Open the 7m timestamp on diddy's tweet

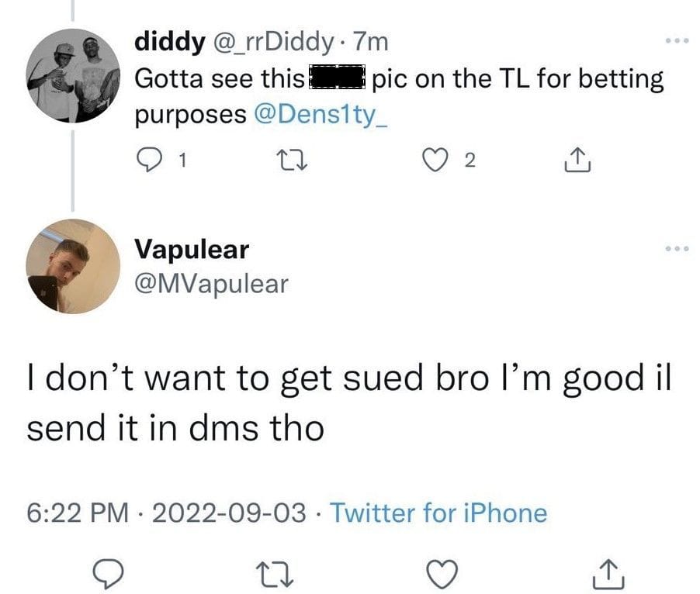[369, 43]
